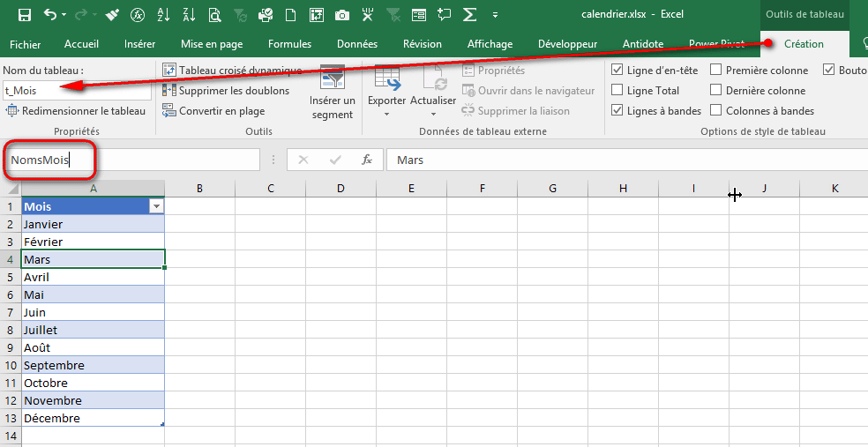The height and width of the screenshot is (447, 868).
Task: Click the formula bar showing Mars
Action: tap(626, 160)
